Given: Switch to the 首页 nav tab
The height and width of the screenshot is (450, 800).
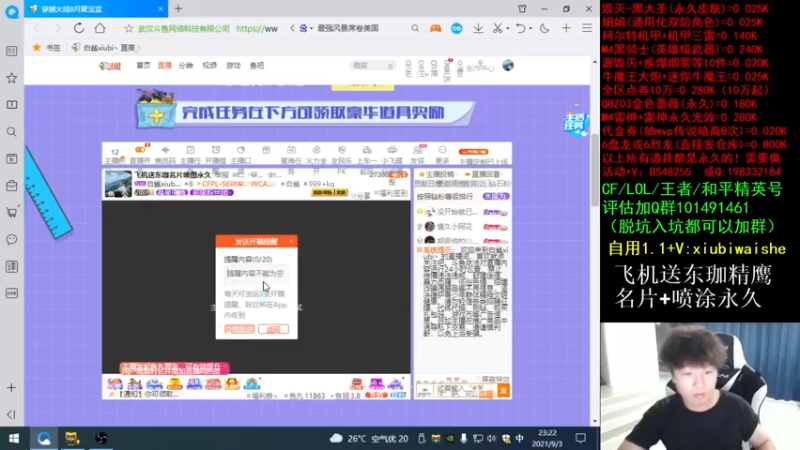Looking at the screenshot, I should click(x=143, y=65).
